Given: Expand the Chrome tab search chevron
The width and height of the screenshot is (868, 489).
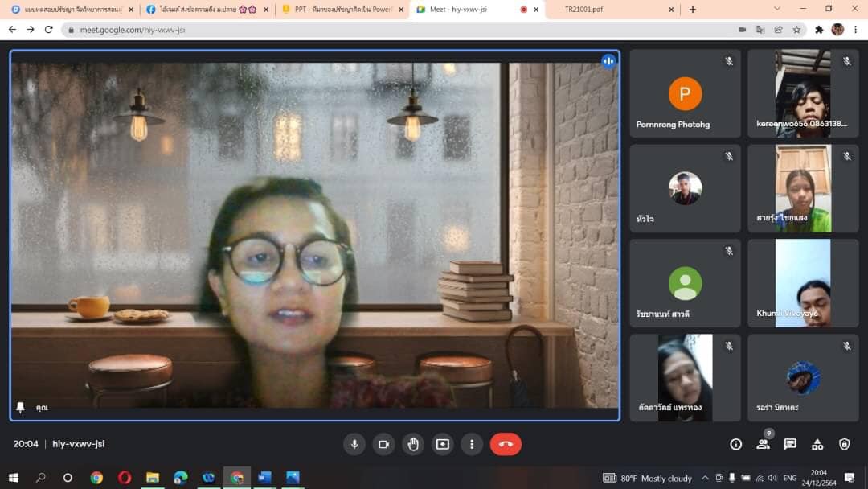Looking at the screenshot, I should coord(776,9).
